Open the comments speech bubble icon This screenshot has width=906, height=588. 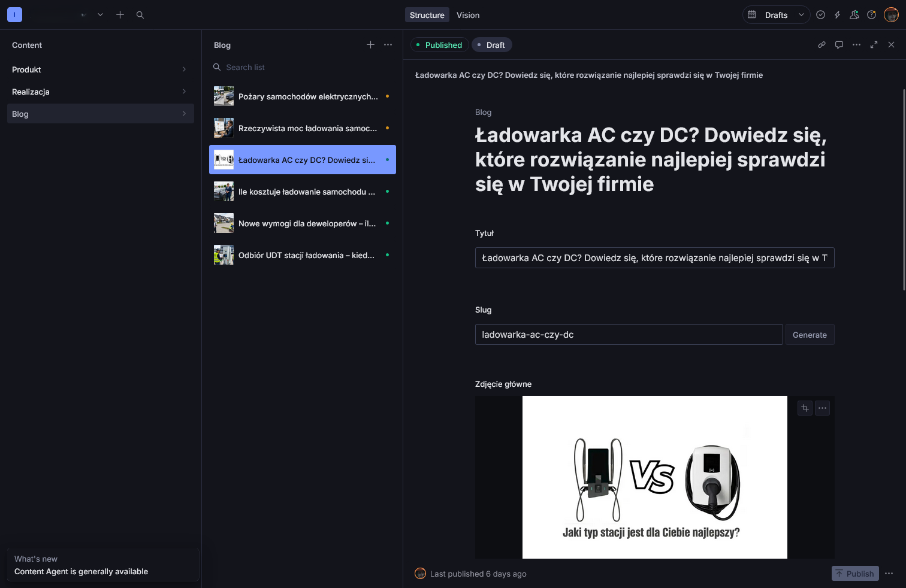pos(839,45)
